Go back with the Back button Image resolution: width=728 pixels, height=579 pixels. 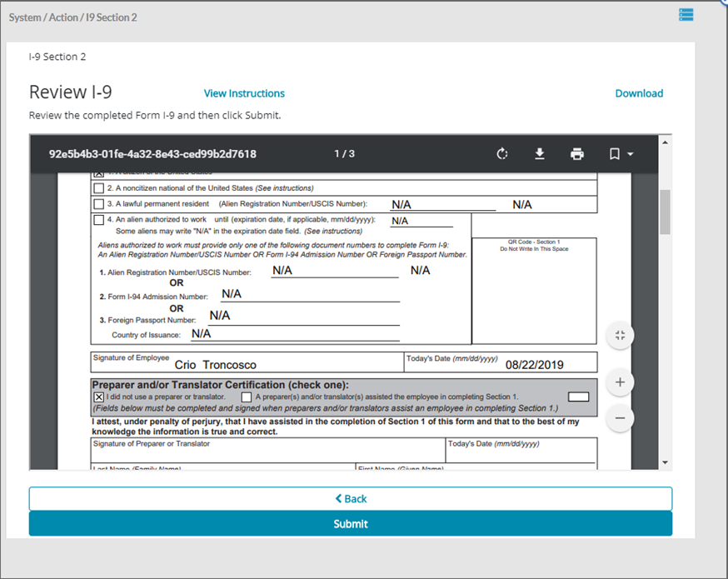[351, 499]
